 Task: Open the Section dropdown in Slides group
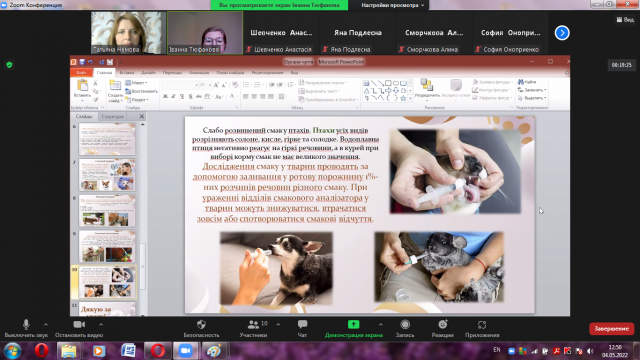point(137,99)
